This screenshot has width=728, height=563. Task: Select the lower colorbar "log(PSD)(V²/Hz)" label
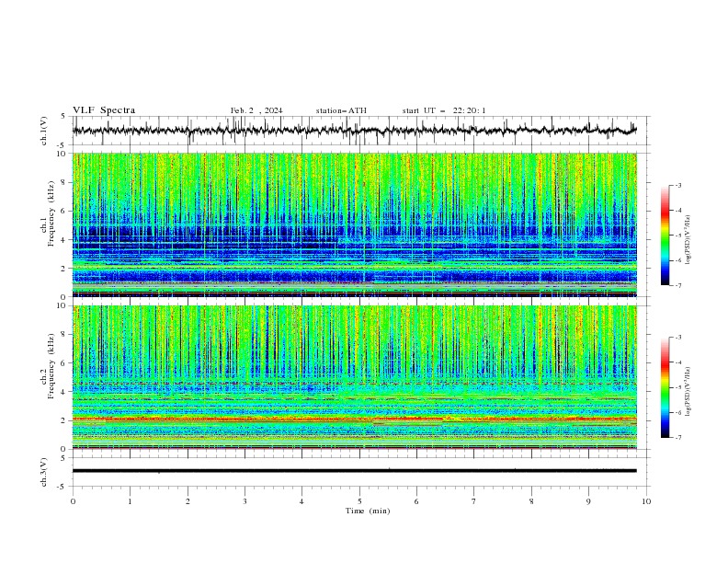click(688, 391)
